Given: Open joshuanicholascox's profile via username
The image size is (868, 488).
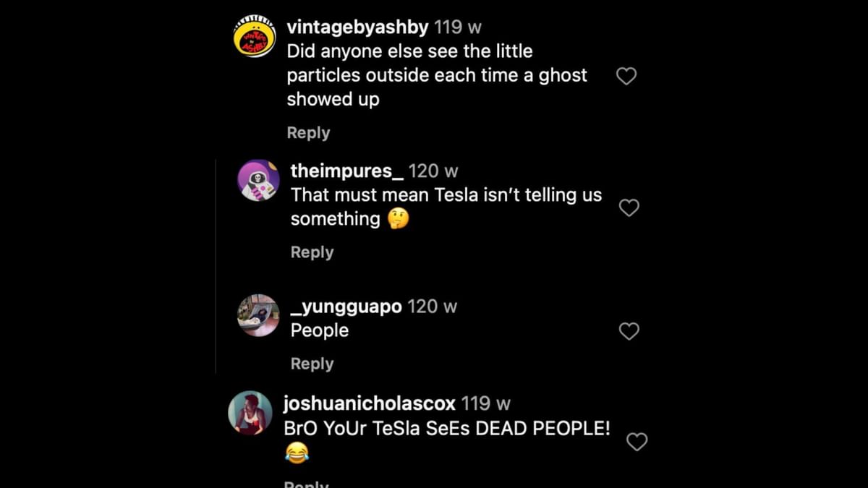Looking at the screenshot, I should (x=369, y=403).
